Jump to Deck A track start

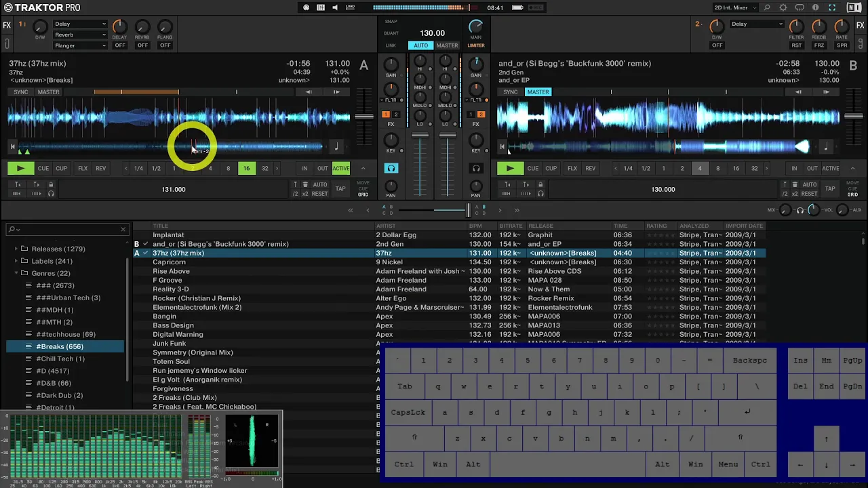(x=12, y=146)
